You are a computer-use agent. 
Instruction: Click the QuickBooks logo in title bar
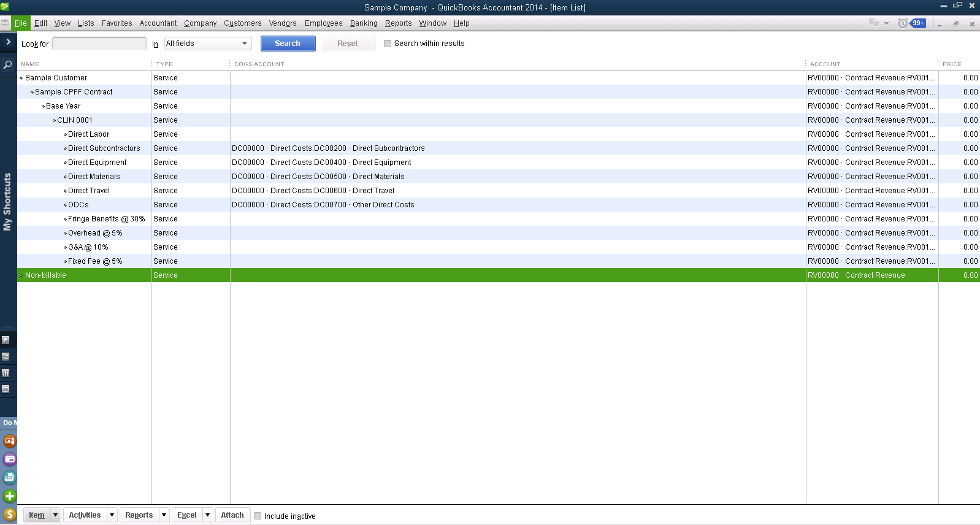pos(5,7)
